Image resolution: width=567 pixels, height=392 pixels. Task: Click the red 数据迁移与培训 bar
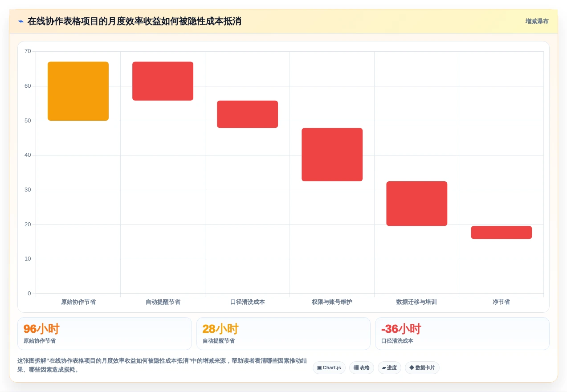pos(417,204)
